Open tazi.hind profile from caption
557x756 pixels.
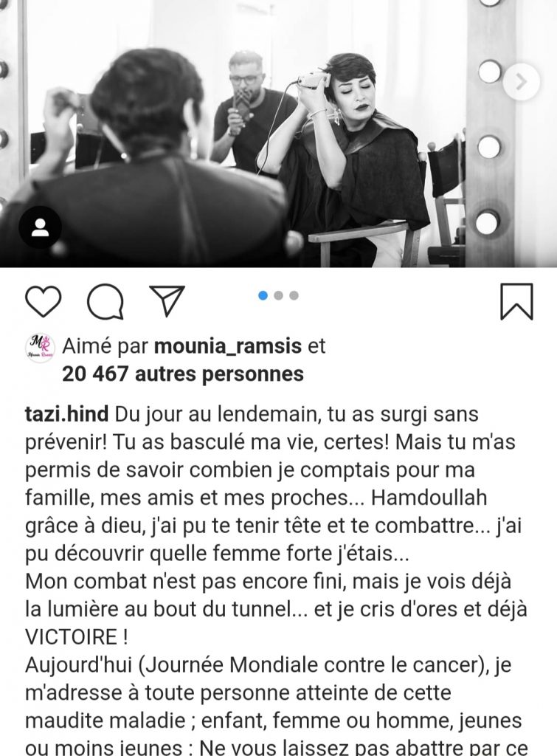coord(66,414)
